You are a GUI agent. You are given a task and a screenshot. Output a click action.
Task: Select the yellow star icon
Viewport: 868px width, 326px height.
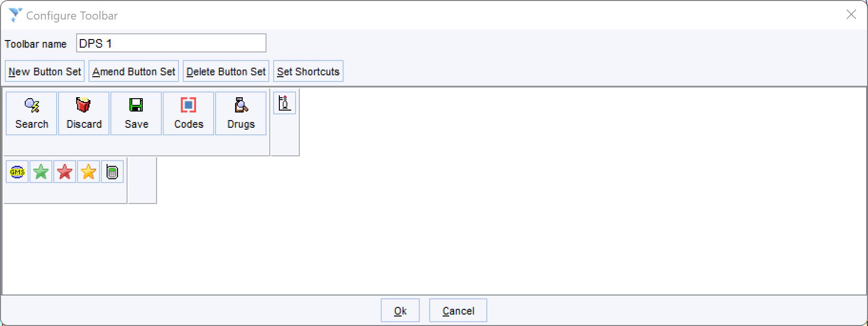89,172
